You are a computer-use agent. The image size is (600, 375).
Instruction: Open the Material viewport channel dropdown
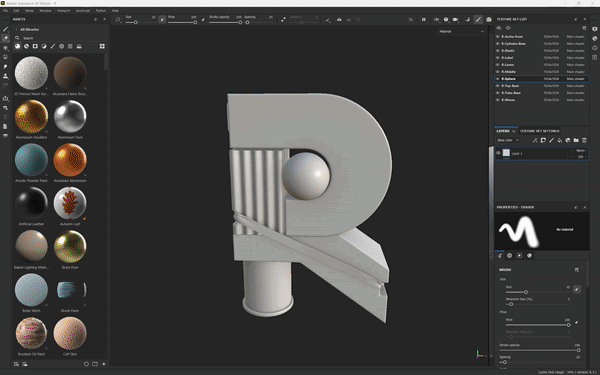pyautogui.click(x=461, y=31)
